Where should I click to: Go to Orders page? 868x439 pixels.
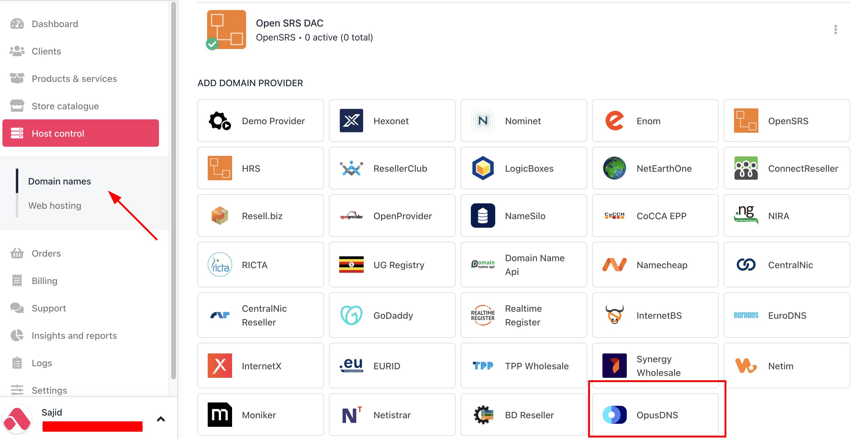click(80, 253)
